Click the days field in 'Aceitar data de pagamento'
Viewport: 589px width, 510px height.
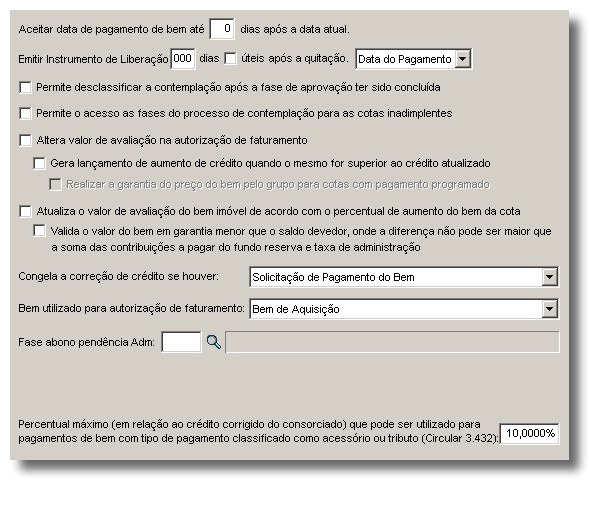pos(222,29)
